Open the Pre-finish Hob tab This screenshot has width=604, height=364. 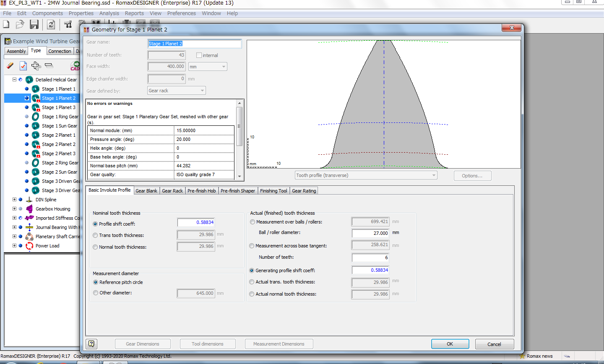pyautogui.click(x=201, y=191)
